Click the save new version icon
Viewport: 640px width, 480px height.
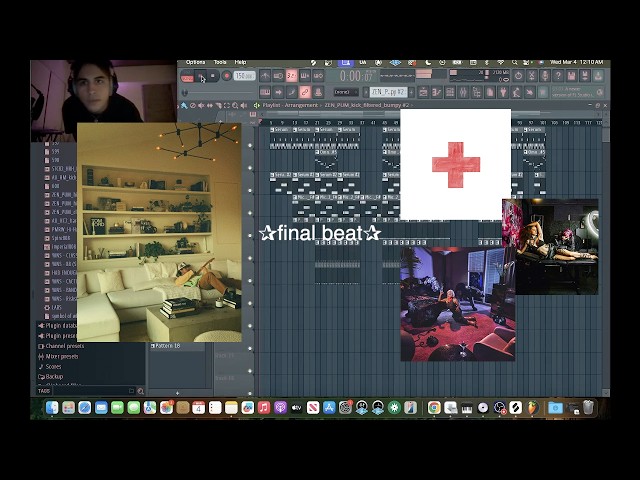pos(585,76)
